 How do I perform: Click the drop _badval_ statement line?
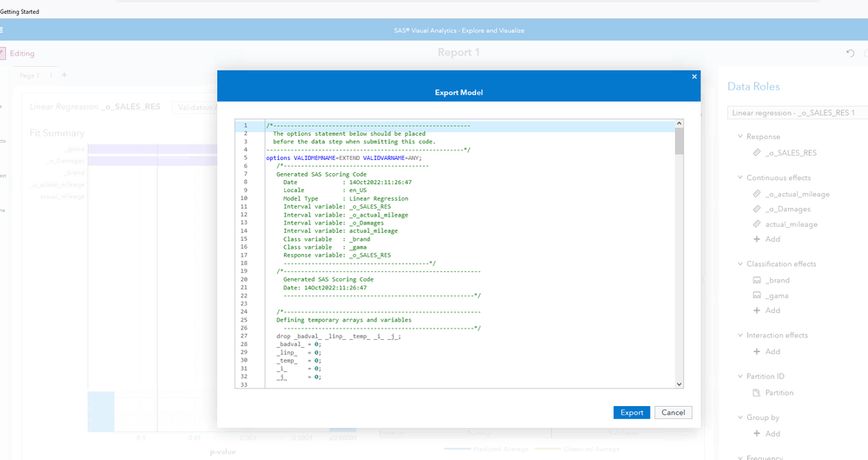click(338, 336)
